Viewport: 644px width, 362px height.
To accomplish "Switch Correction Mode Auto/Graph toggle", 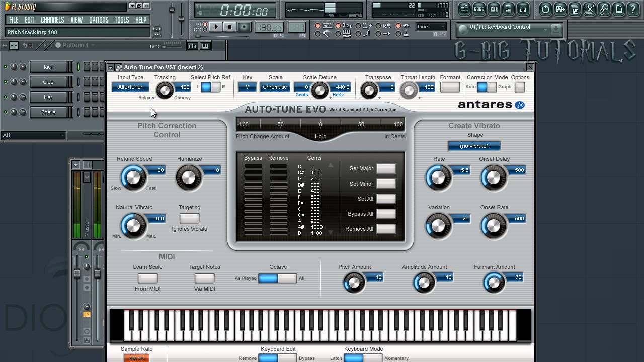I will click(487, 87).
